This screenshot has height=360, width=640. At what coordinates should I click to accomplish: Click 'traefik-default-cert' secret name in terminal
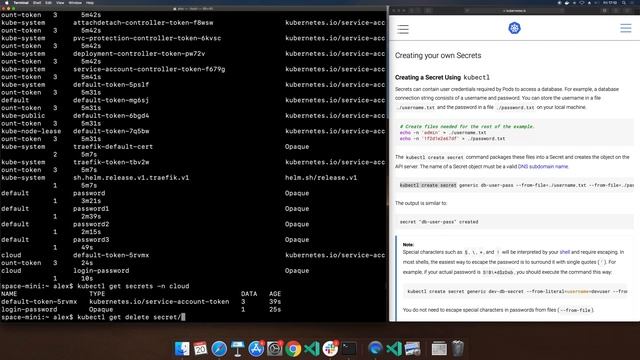click(x=113, y=147)
